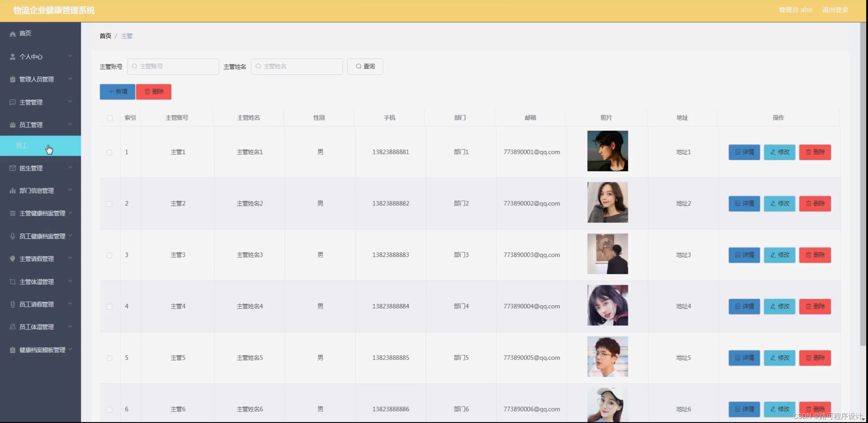Click the envelope icon beside 医生管理

click(13, 168)
